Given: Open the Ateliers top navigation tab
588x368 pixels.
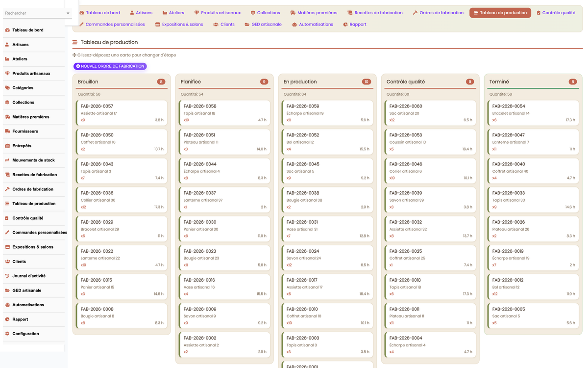Looking at the screenshot, I should pyautogui.click(x=173, y=13).
